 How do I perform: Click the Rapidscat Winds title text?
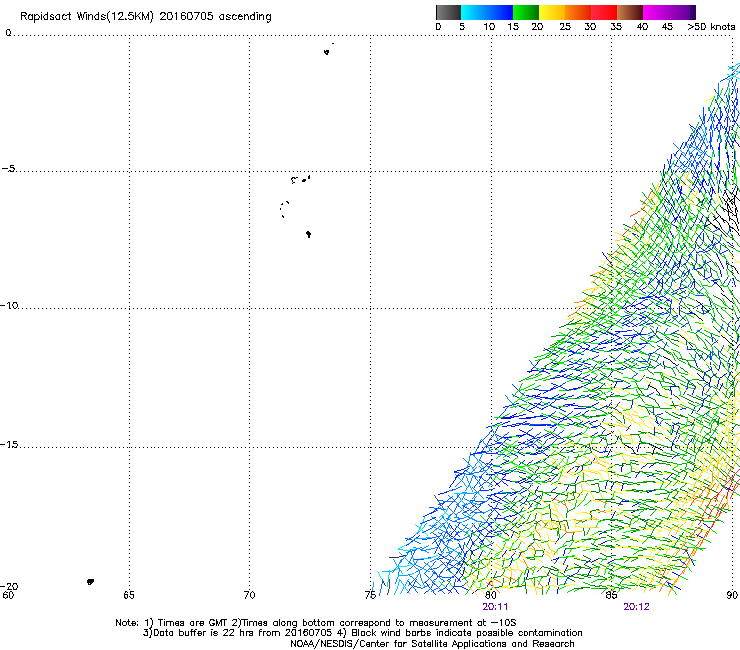click(146, 17)
